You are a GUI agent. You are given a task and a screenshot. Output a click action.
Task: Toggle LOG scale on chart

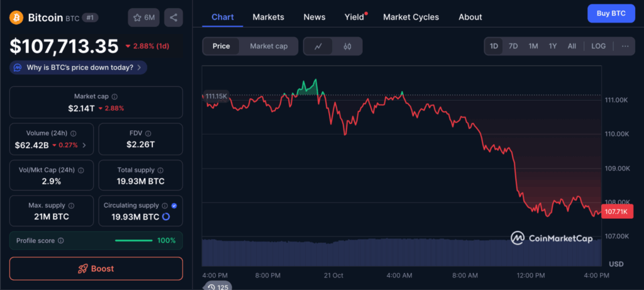point(599,46)
